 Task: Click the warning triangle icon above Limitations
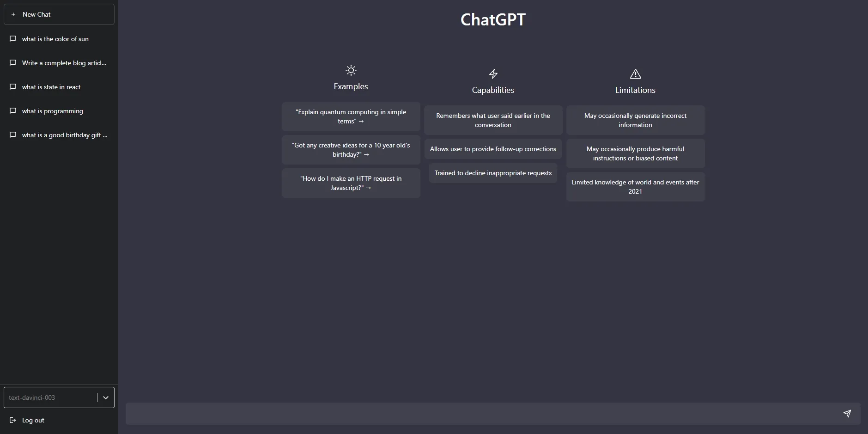click(636, 74)
